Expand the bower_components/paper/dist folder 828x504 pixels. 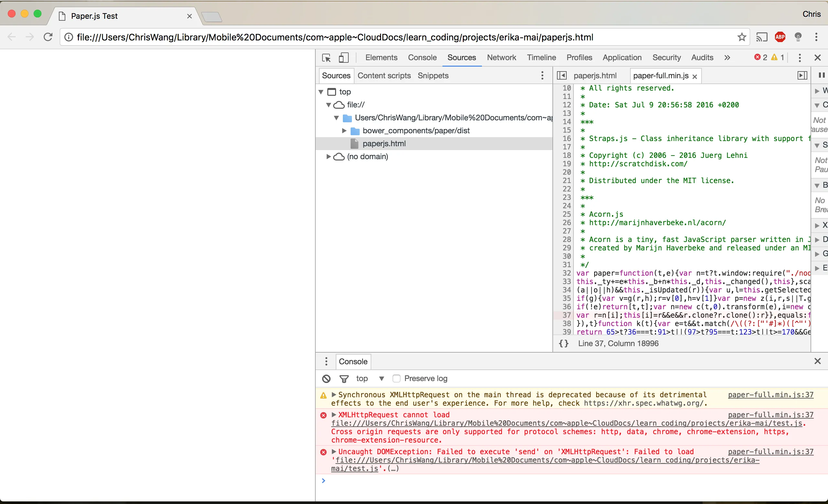click(x=344, y=131)
